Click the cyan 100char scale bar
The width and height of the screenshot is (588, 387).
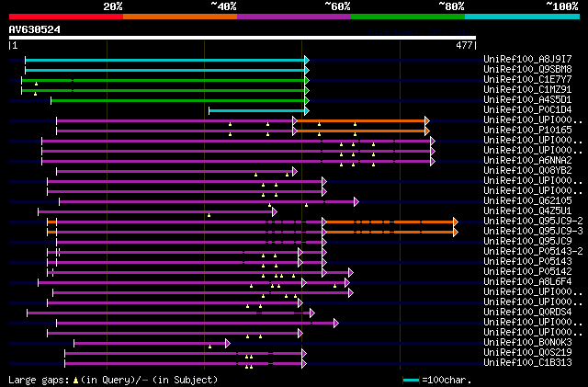[411, 381]
